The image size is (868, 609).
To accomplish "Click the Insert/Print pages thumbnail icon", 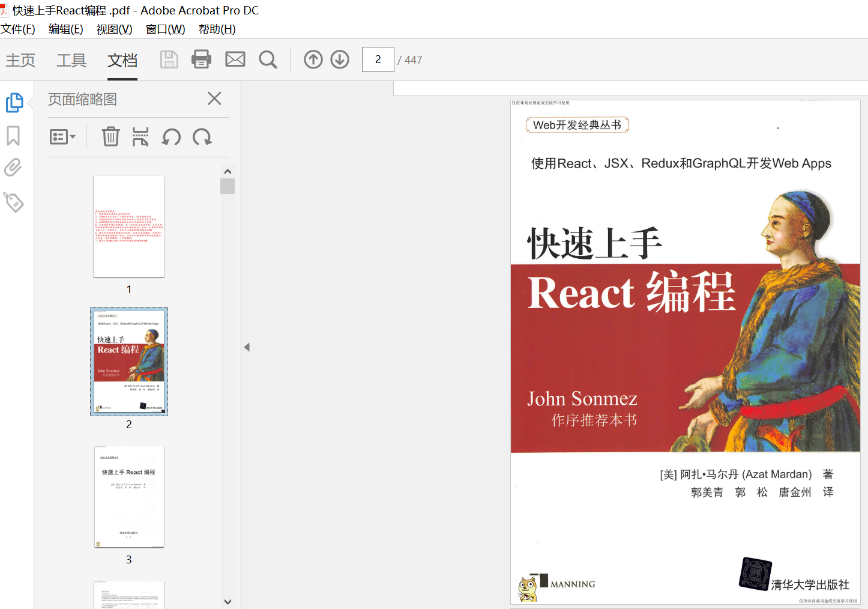I will tap(140, 137).
